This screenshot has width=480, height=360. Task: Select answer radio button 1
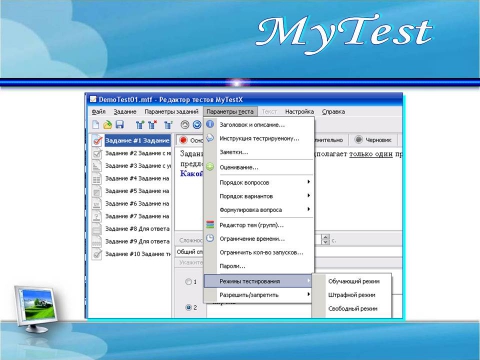click(x=188, y=282)
